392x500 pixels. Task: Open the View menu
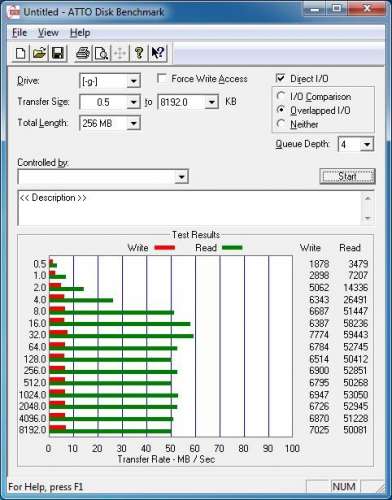tap(48, 33)
